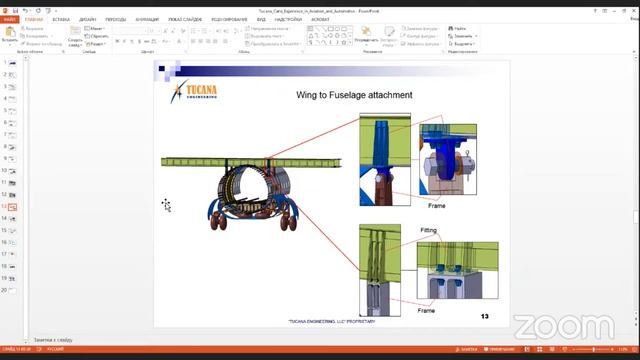Open the font name combo box

tap(129, 31)
